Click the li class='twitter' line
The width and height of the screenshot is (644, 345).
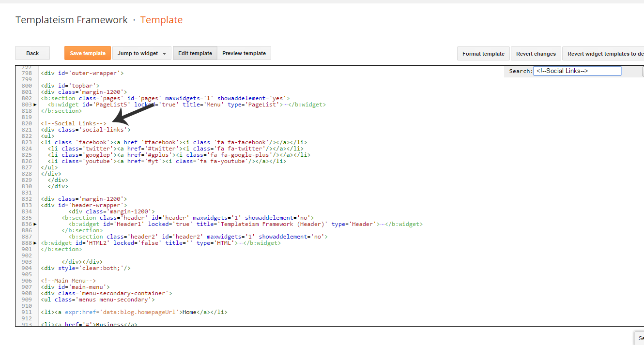(176, 149)
